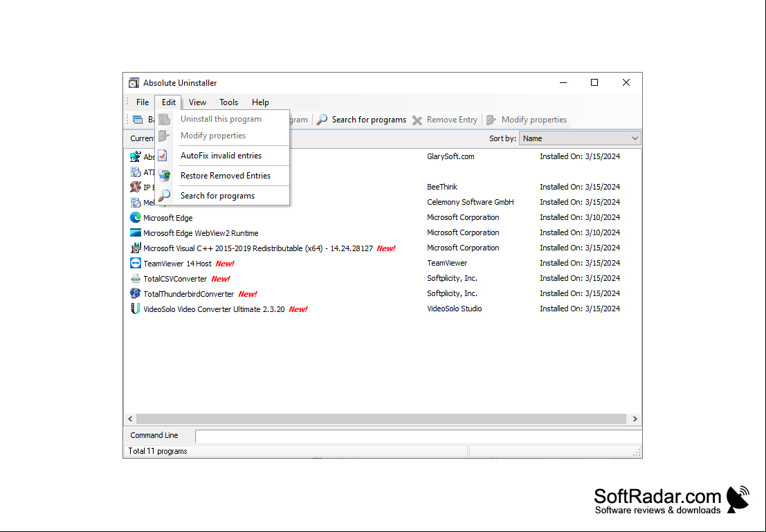The width and height of the screenshot is (766, 532).
Task: Click VideoSolo Studio publisher text
Action: point(455,309)
